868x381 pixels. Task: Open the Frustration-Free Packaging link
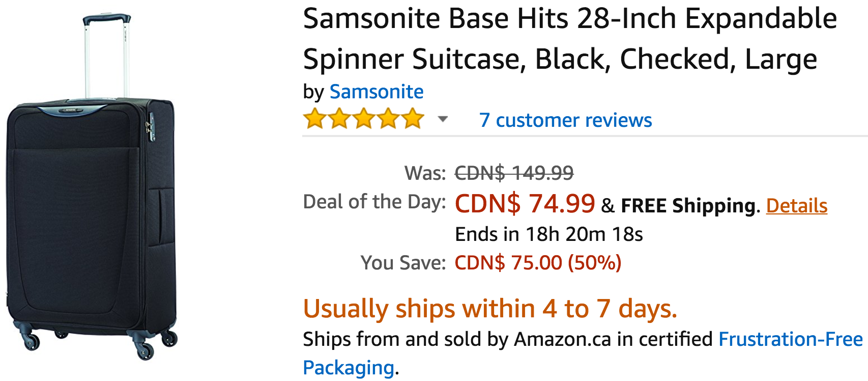click(583, 353)
